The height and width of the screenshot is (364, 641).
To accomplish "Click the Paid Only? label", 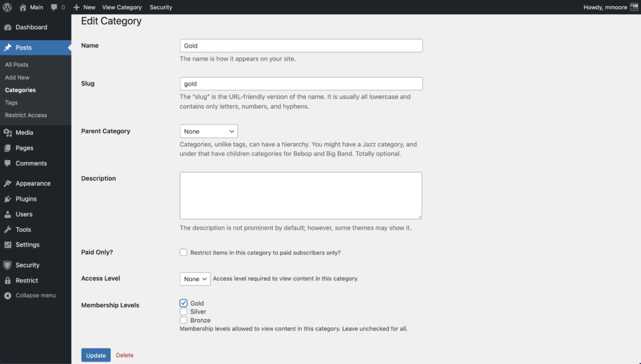I will (97, 253).
